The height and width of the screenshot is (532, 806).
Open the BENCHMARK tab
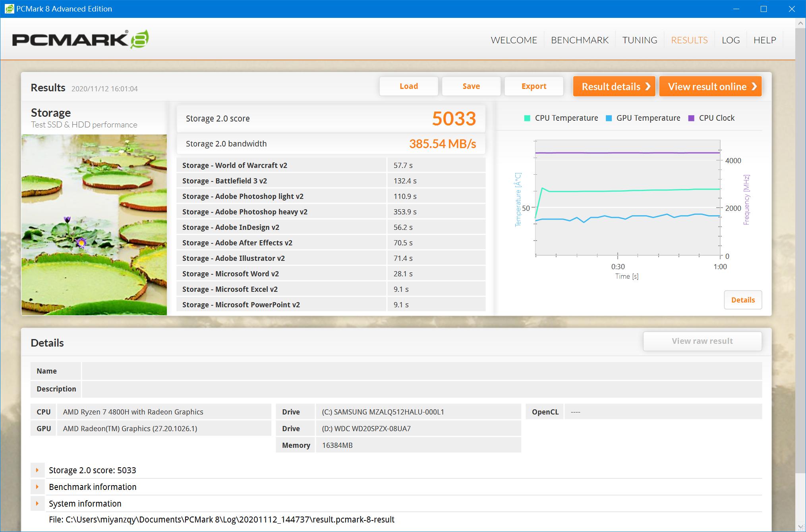(x=580, y=40)
